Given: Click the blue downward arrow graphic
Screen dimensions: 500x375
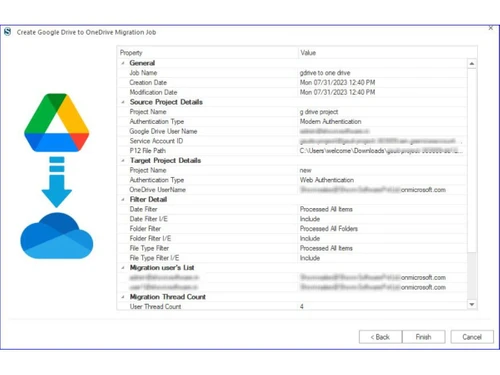Looking at the screenshot, I should click(57, 182).
